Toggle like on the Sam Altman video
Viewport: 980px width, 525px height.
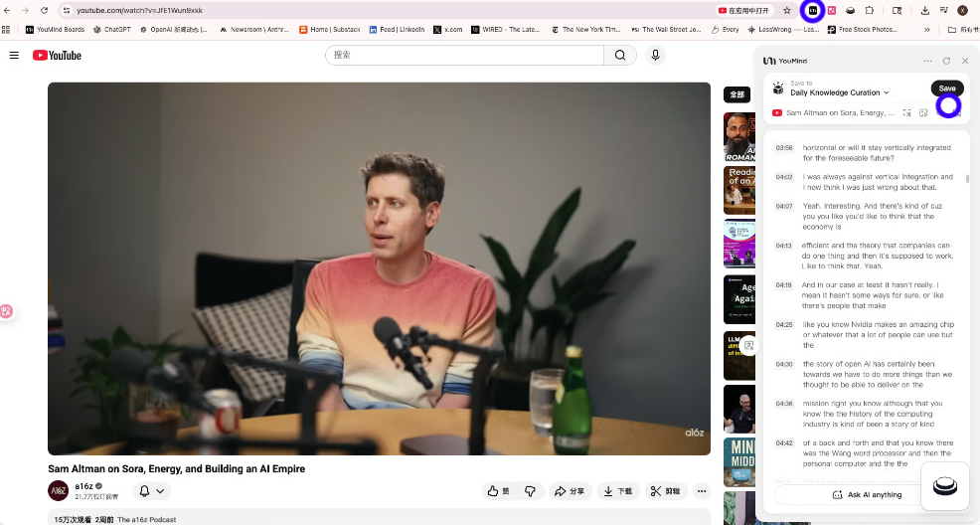(x=498, y=491)
